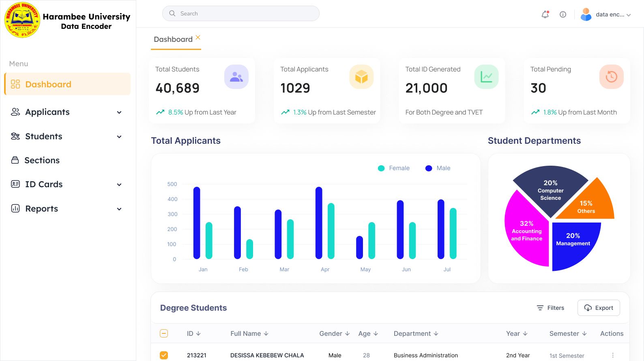This screenshot has height=361, width=644.
Task: Click the ID Cards icon in sidebar
Action: tap(15, 184)
